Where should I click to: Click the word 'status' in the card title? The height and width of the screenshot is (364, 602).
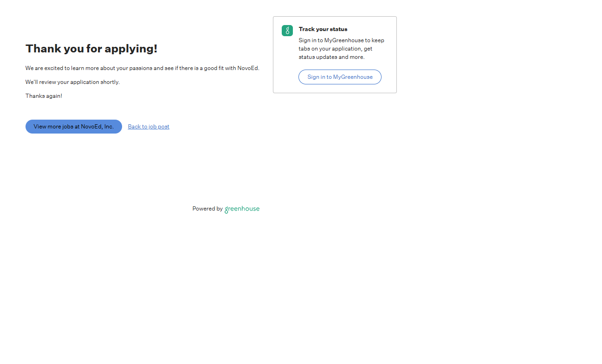[x=338, y=29]
